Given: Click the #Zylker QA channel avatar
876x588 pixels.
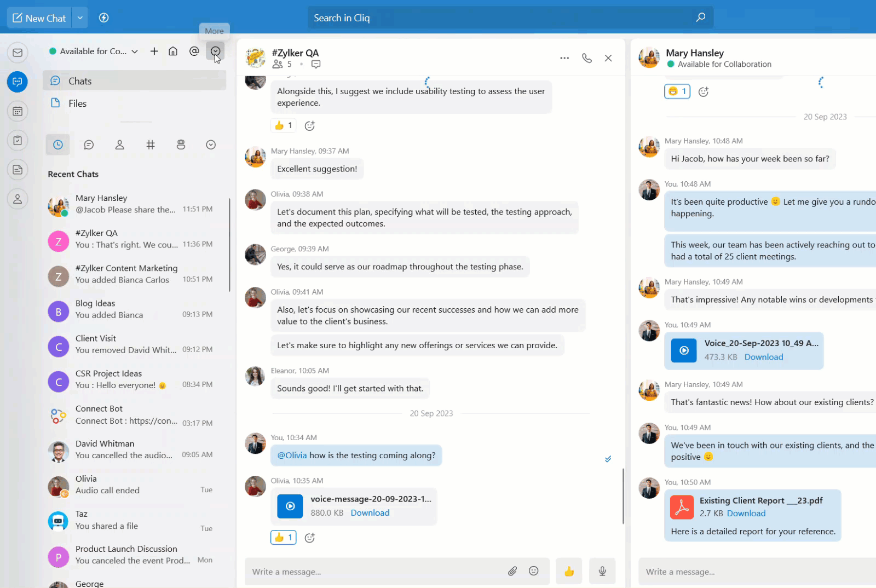Looking at the screenshot, I should click(255, 57).
